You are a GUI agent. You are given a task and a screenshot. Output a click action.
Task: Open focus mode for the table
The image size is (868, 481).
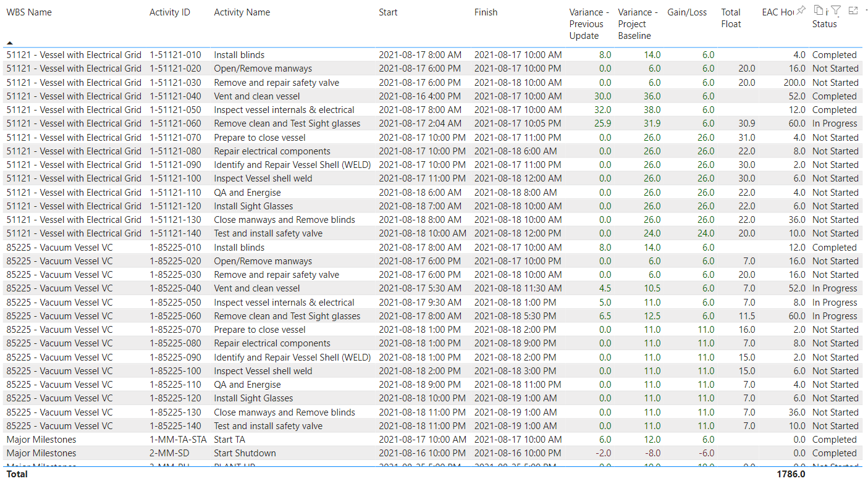853,10
